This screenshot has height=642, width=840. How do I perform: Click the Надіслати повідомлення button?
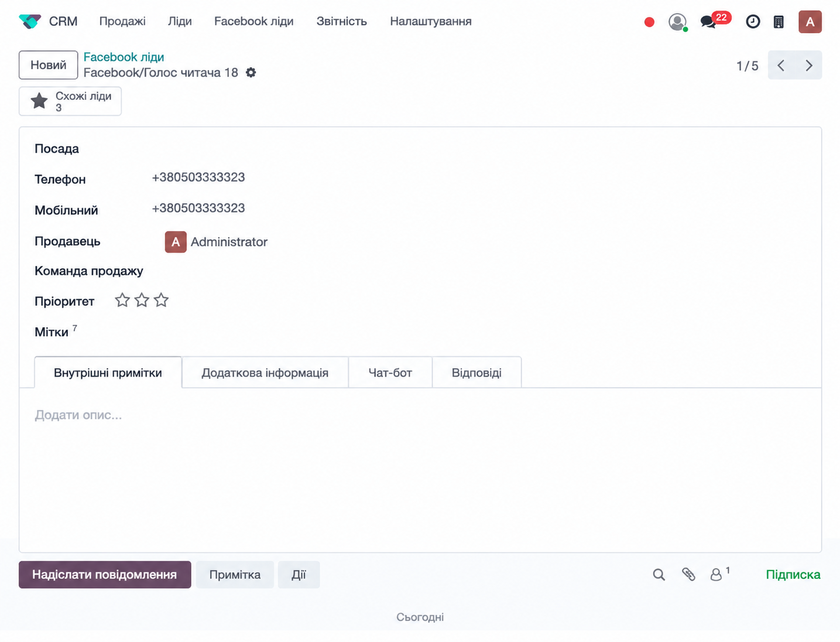pyautogui.click(x=105, y=575)
